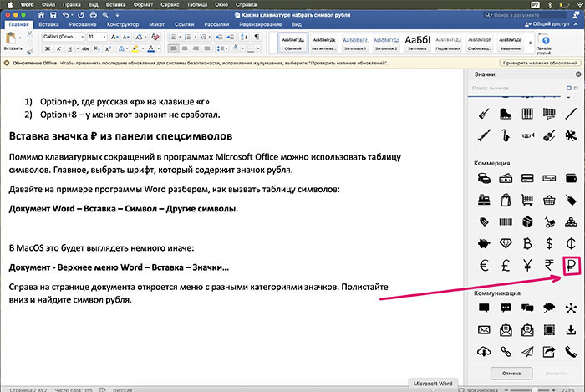Select the paper airplane icon

527,352
